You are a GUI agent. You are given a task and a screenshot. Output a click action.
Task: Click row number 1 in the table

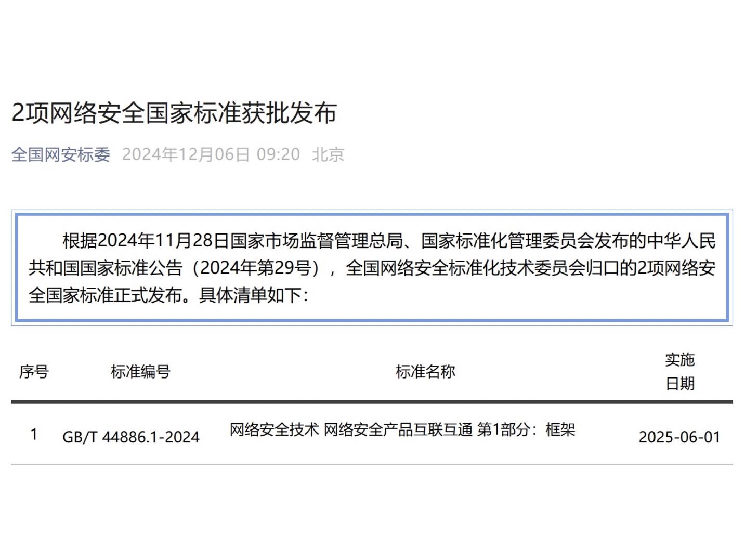click(34, 434)
